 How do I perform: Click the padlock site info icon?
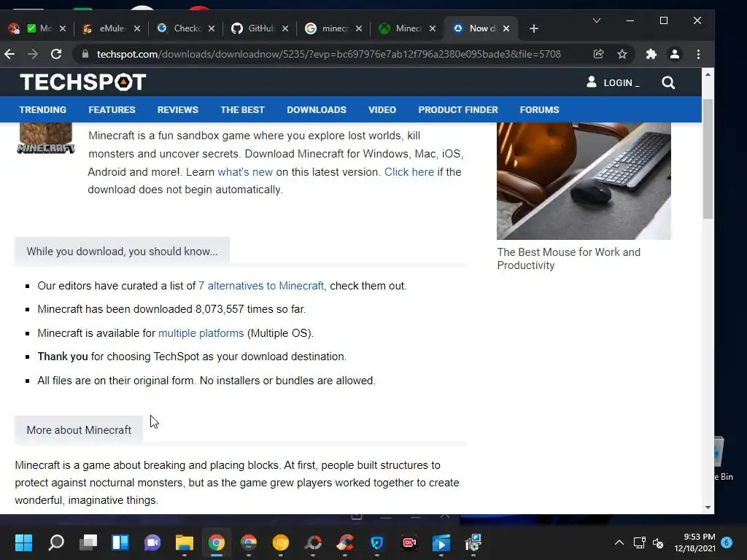tap(85, 54)
